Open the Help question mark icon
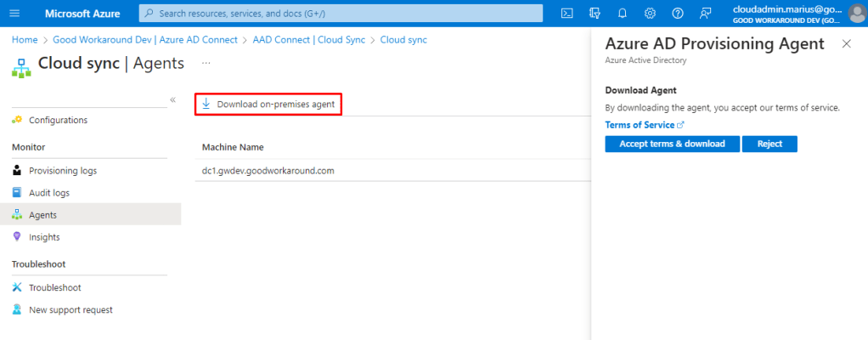This screenshot has width=868, height=340. (678, 14)
